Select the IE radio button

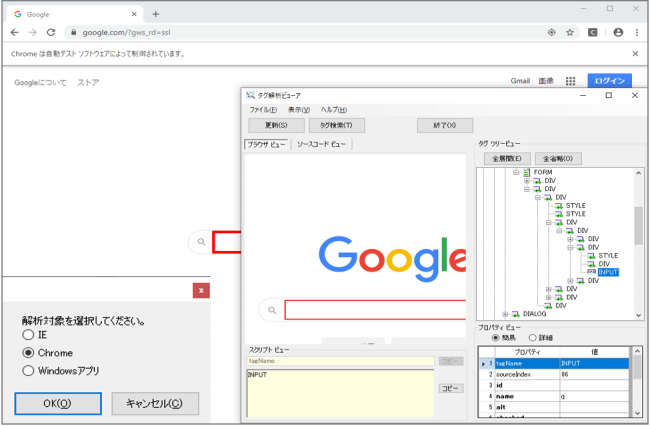[x=28, y=335]
